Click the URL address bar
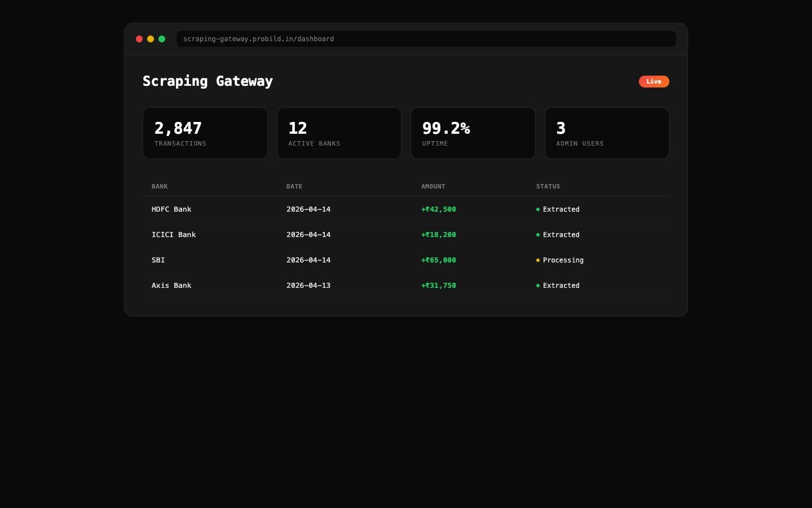 (426, 39)
